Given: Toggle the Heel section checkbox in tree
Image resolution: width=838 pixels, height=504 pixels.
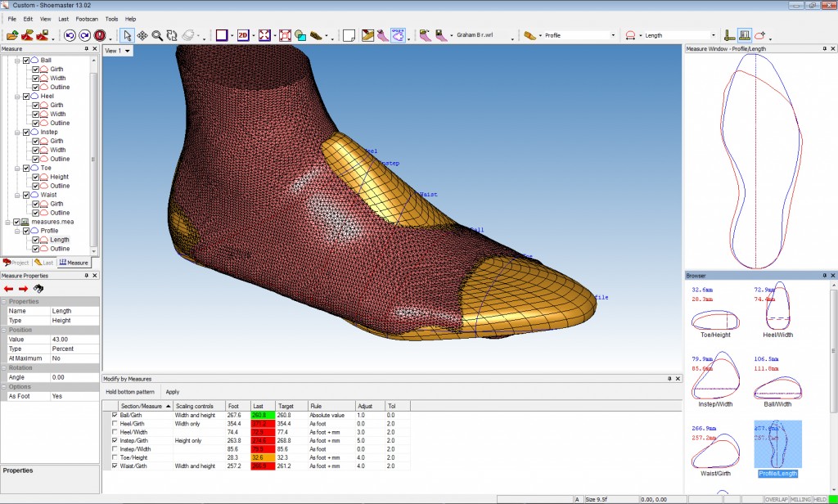Looking at the screenshot, I should point(26,97).
